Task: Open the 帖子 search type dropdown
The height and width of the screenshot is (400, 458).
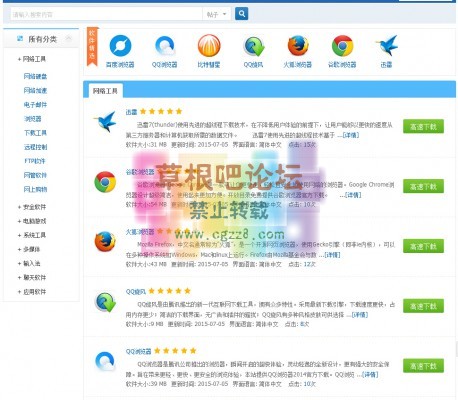Action: 216,14
